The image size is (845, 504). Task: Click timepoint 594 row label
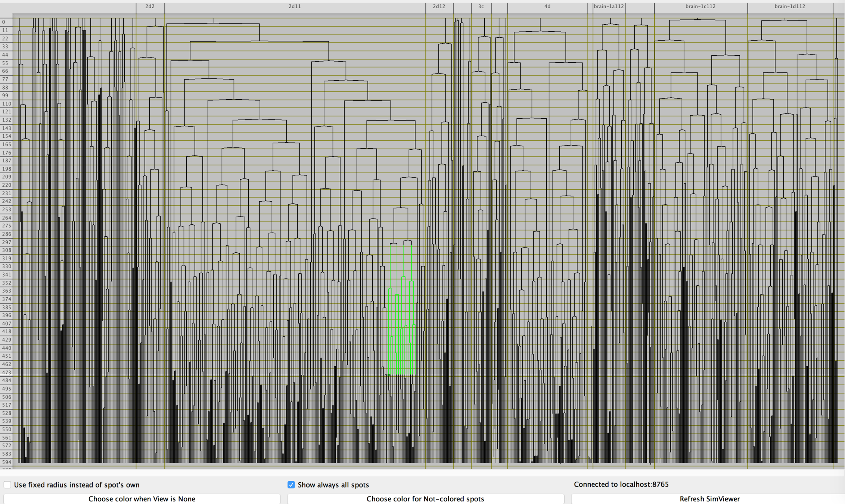(x=6, y=462)
